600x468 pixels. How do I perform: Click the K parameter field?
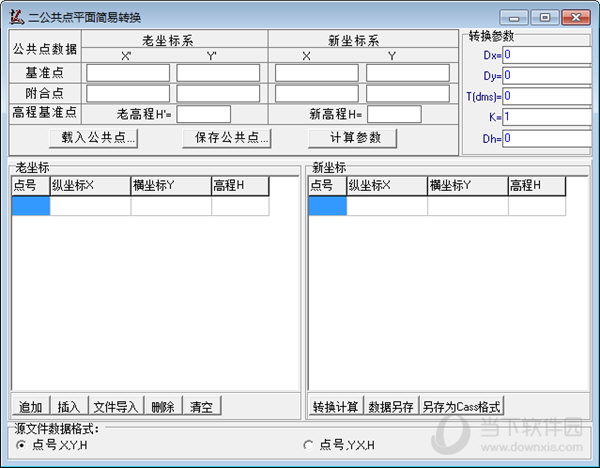pos(547,117)
